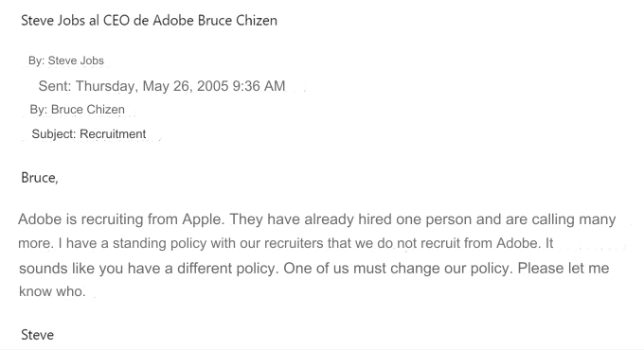
Task: Click 'Adobe is recruiting from Apple' sentence
Action: click(121, 219)
